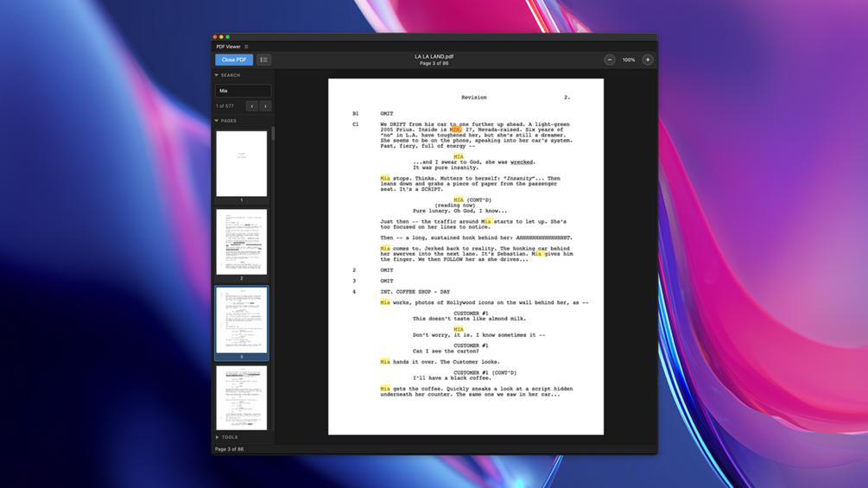Open the PDF Viewer panel menu icon
Screen dimensions: 868x488
[246, 47]
